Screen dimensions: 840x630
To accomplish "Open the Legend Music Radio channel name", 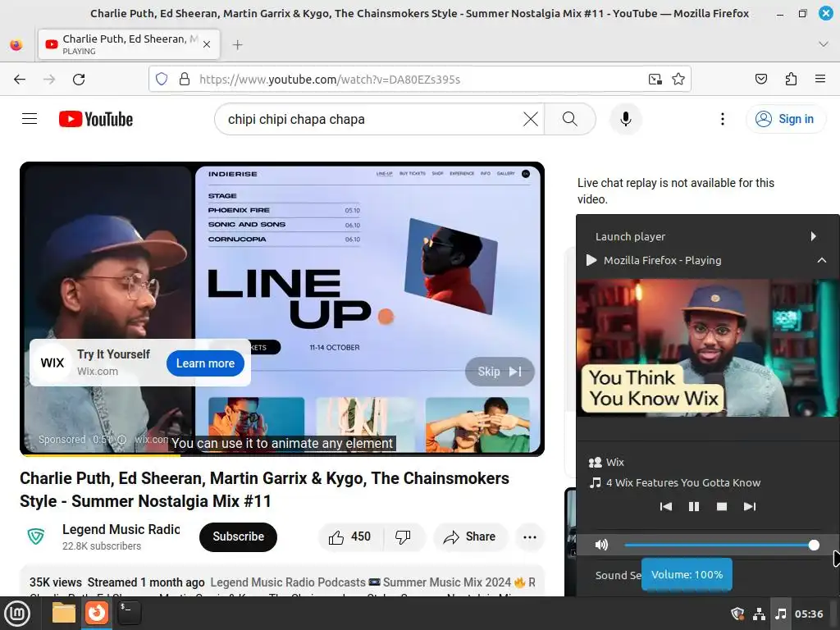I will point(121,529).
